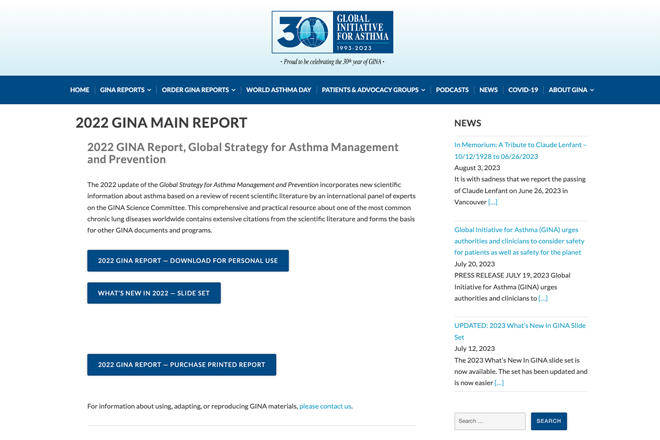Click the 'July 12, 2023' date text
Screen dimensions: 660x440
click(474, 349)
